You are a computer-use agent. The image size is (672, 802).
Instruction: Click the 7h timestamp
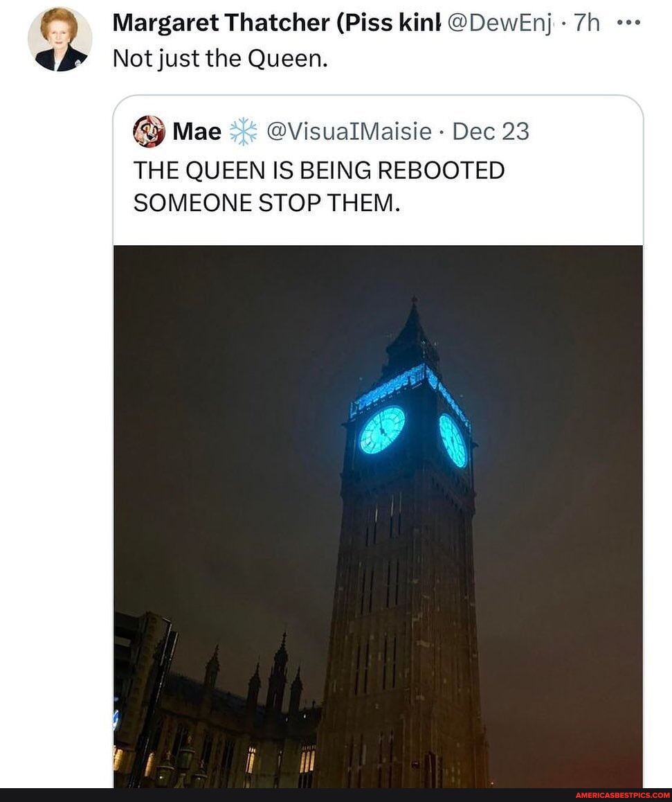(x=586, y=23)
